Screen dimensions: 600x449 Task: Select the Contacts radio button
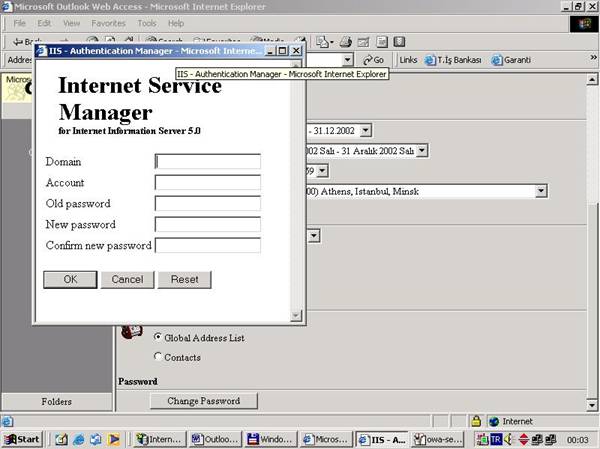click(158, 356)
